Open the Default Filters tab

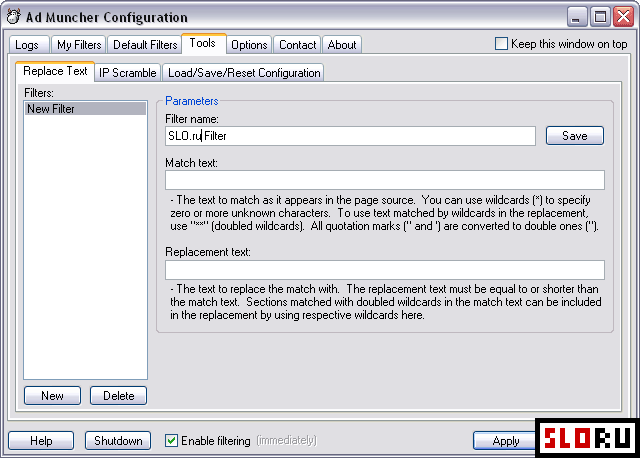[x=145, y=44]
